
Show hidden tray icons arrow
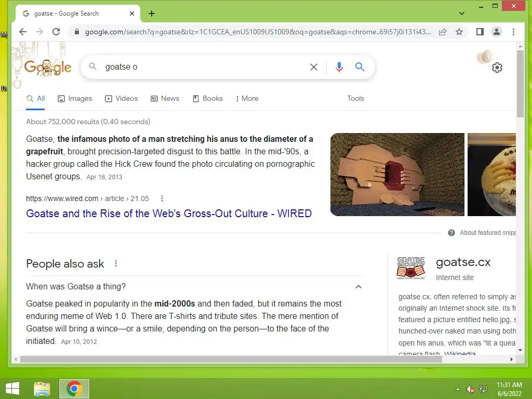pos(458,389)
